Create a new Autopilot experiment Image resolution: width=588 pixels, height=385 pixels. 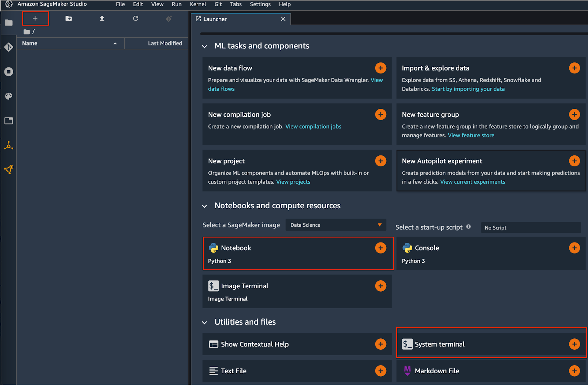[x=574, y=161]
